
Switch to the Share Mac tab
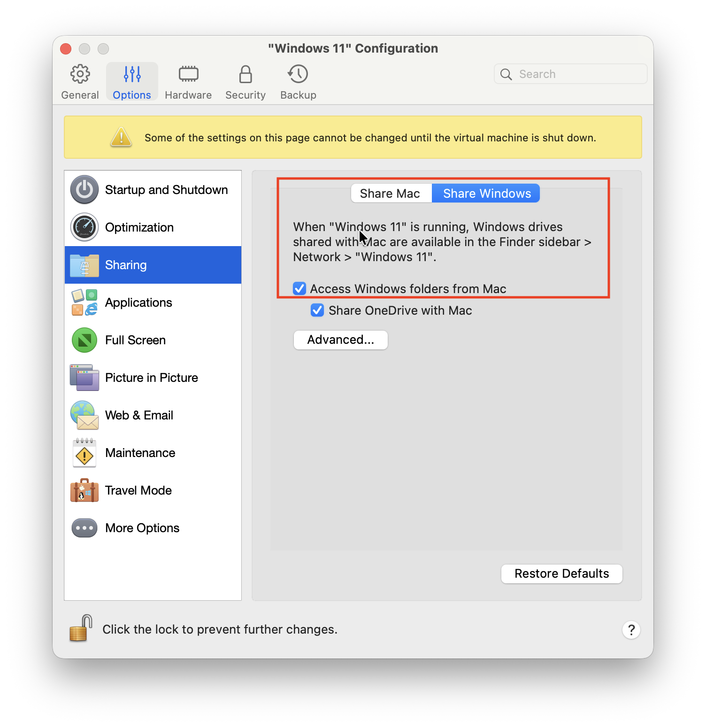391,194
